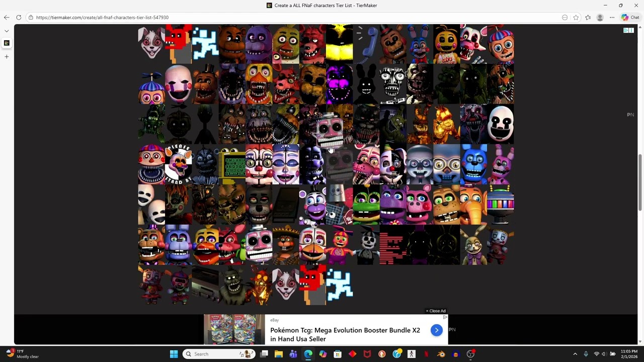This screenshot has width=644, height=362.
Task: Select the pink Pigpatch image
Action: (420, 205)
